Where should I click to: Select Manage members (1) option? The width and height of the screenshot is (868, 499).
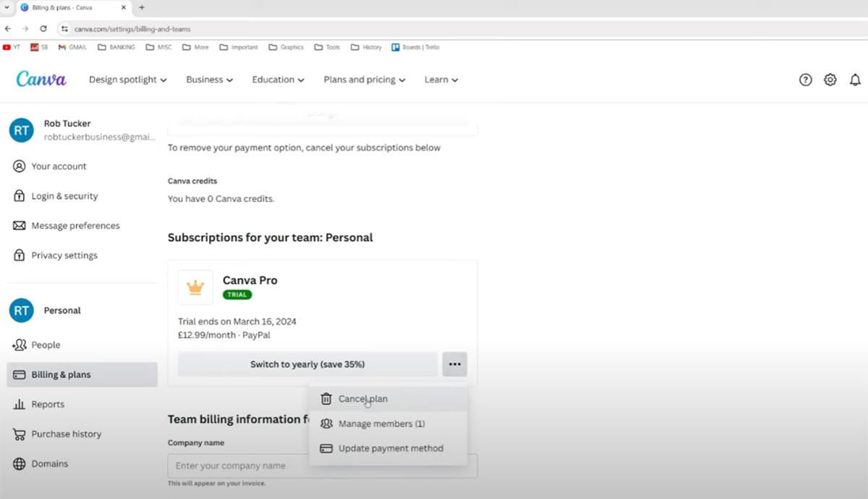388,424
